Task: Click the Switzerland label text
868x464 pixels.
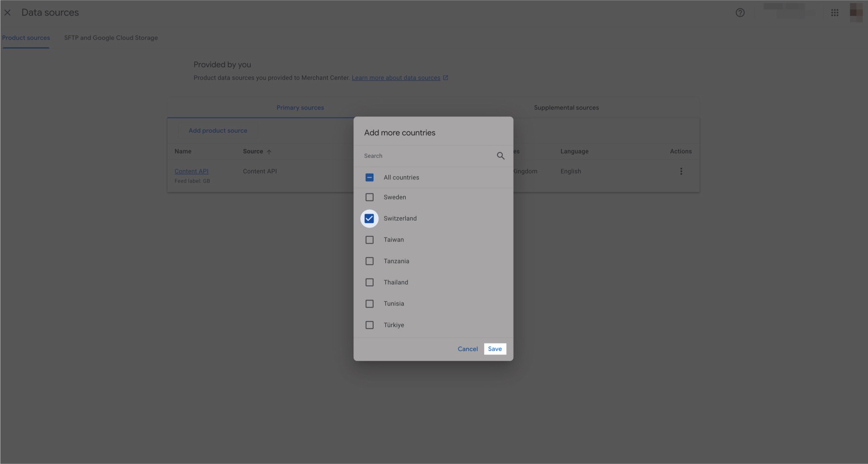Action: [x=400, y=219]
